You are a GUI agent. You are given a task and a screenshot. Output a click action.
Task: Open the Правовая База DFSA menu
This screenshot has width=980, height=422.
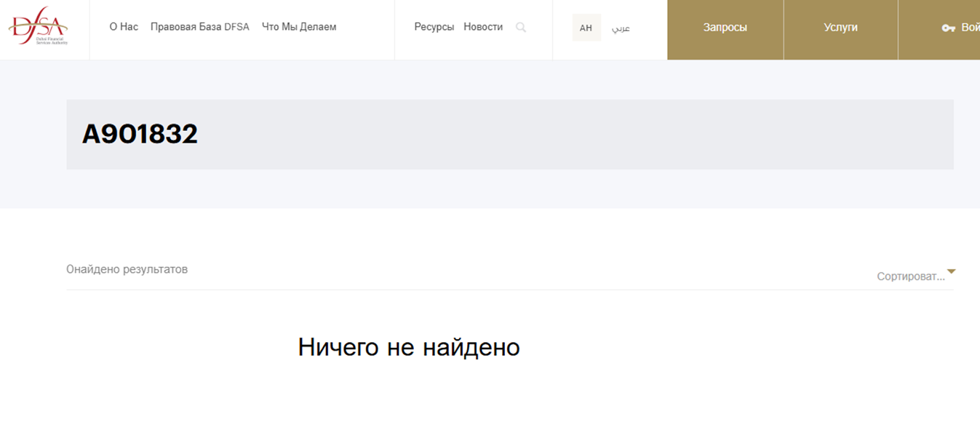(x=200, y=27)
